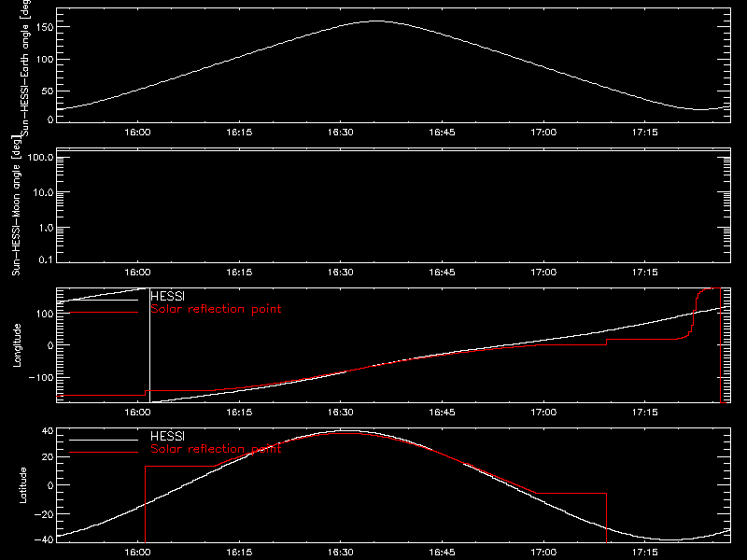
Task: Click the 10.0 tick on Moon angle axis
Action: pos(43,193)
